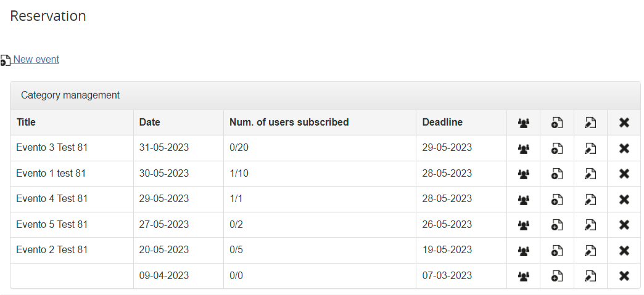Edit event Evento 3 Test 81

tap(590, 148)
